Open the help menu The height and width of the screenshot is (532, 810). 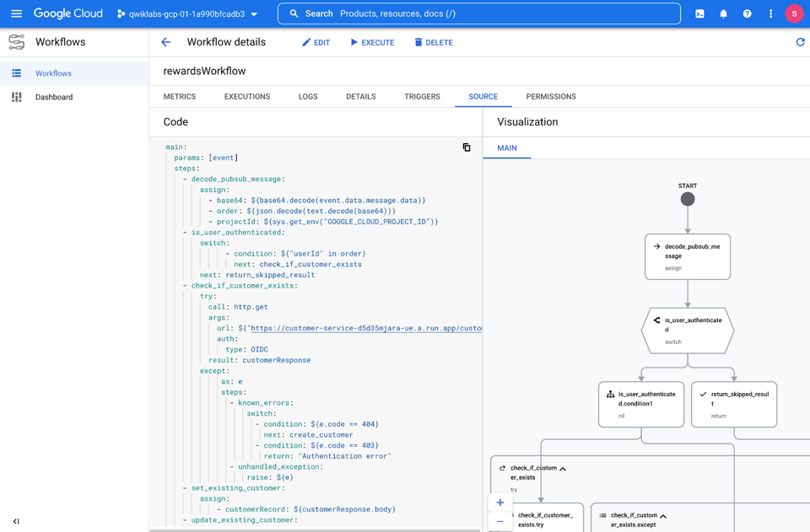pyautogui.click(x=748, y=13)
